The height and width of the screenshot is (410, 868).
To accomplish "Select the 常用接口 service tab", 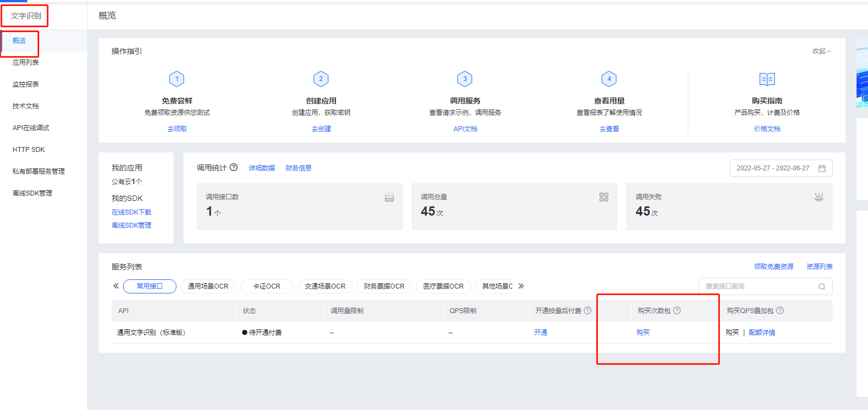I will 150,286.
